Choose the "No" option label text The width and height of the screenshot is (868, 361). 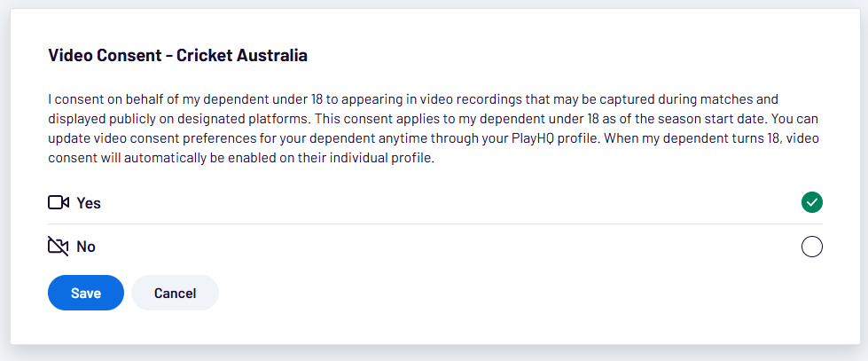[86, 247]
